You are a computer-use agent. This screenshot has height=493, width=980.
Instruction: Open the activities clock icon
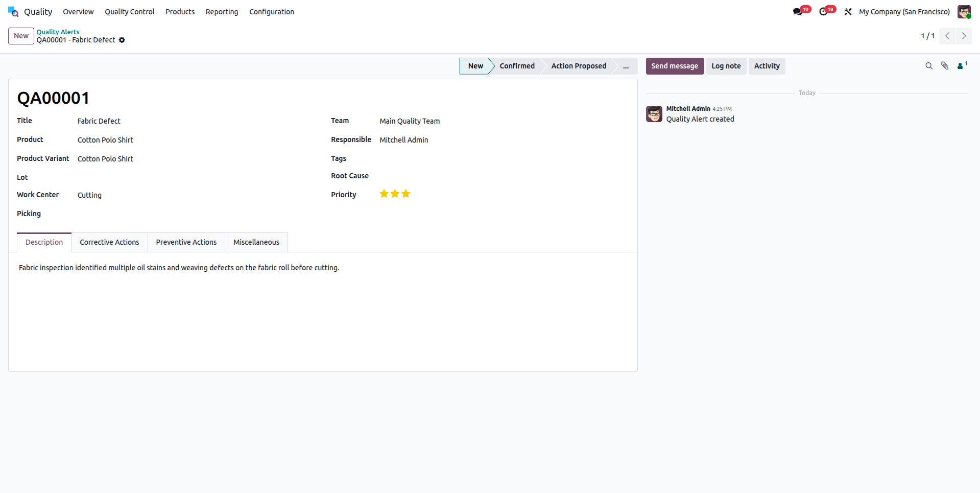[823, 12]
